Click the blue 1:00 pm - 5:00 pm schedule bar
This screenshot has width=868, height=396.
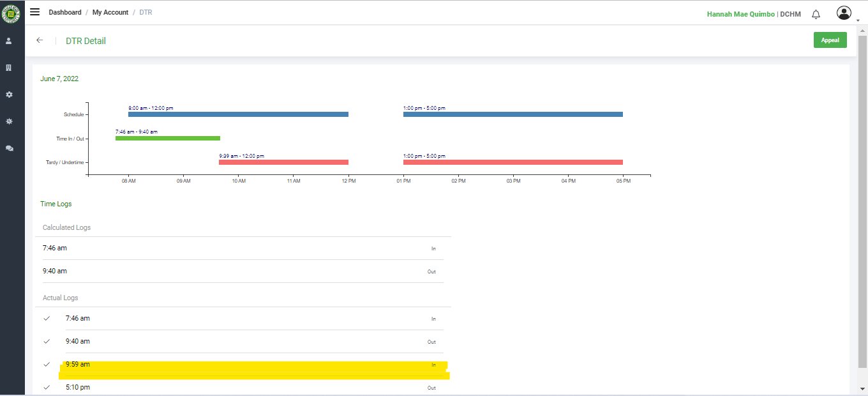point(513,114)
